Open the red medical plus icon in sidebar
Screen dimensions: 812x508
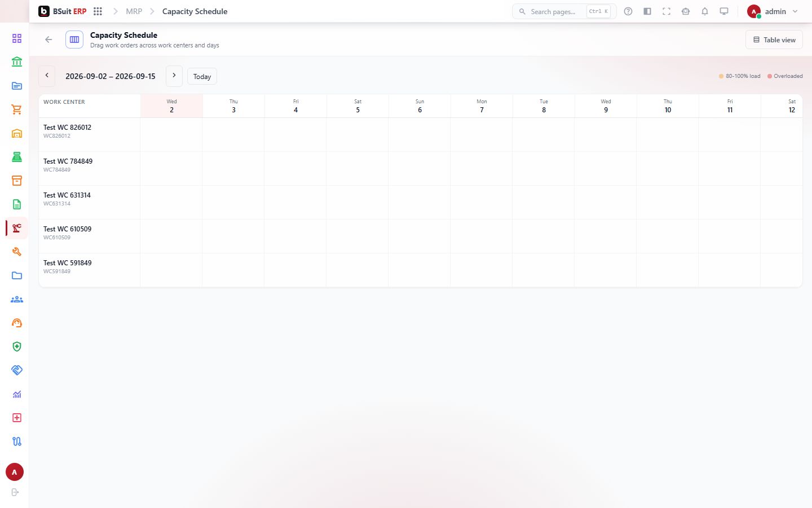click(x=17, y=418)
